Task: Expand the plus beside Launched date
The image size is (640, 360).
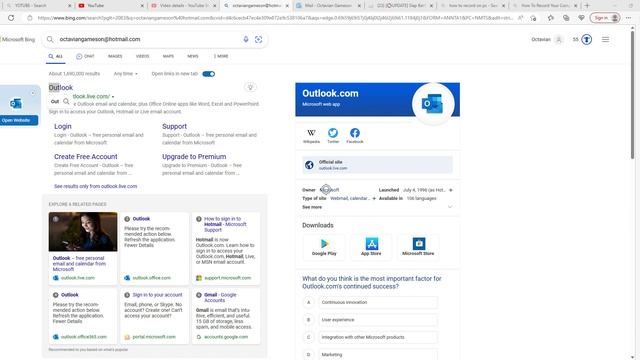Action: 451,190
